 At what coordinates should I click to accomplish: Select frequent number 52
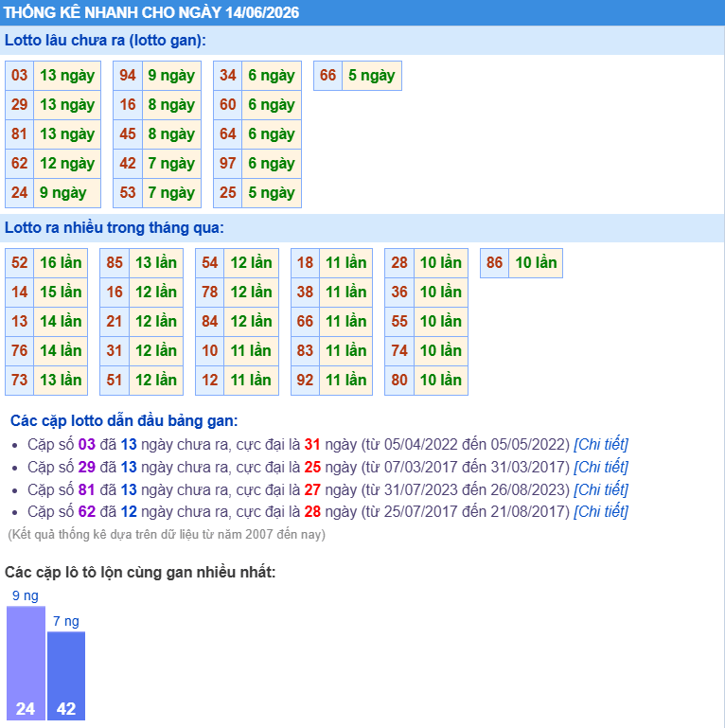click(x=20, y=263)
